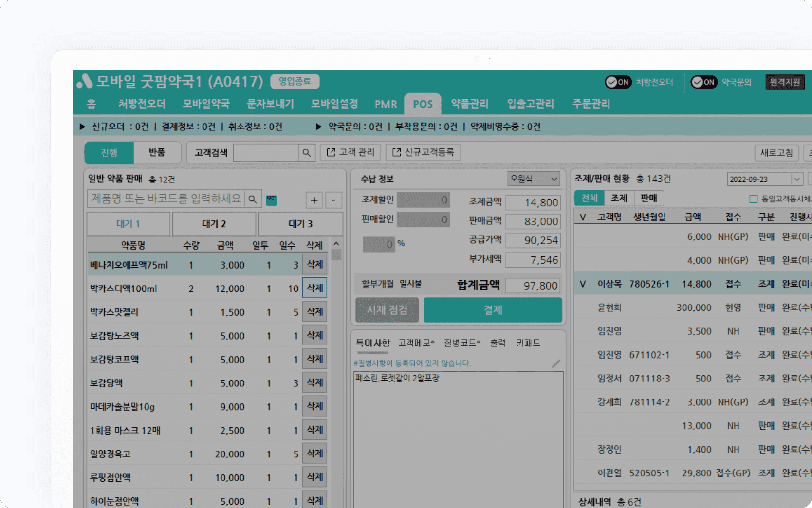The height and width of the screenshot is (508, 812).
Task: Click the green barcode square icon
Action: (271, 200)
